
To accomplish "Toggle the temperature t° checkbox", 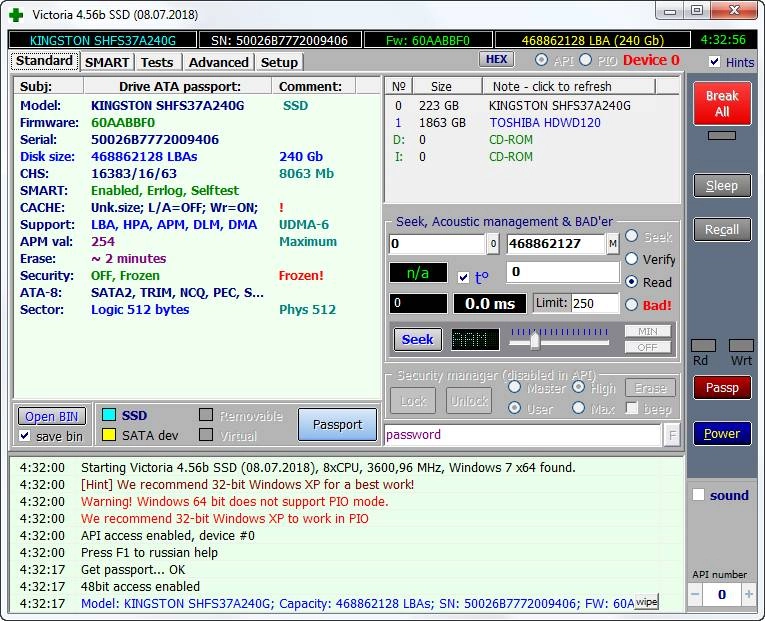I will click(x=463, y=278).
